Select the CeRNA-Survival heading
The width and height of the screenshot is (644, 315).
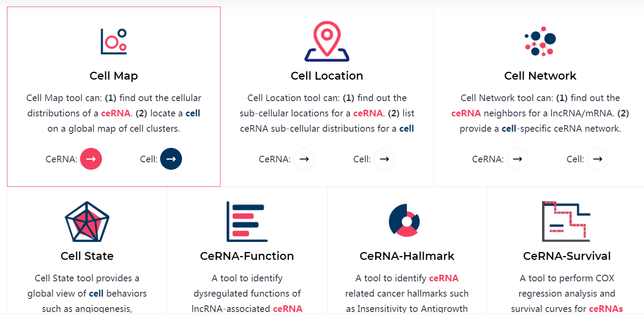pyautogui.click(x=567, y=256)
